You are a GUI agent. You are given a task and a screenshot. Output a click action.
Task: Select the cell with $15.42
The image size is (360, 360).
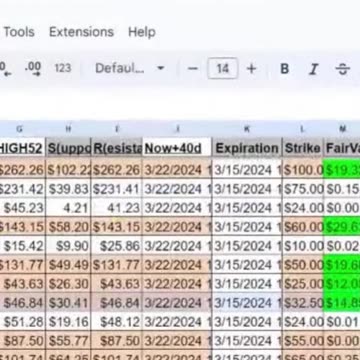[x=22, y=246]
